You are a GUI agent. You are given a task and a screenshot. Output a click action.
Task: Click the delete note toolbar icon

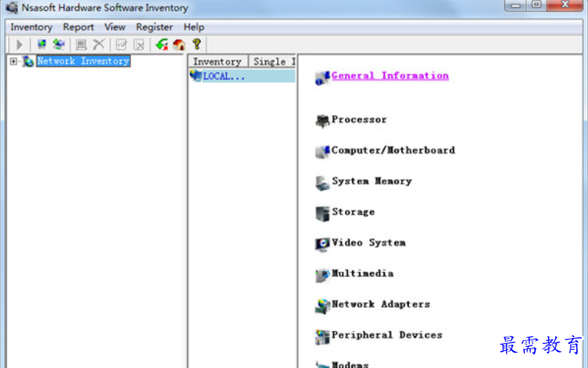coord(139,45)
